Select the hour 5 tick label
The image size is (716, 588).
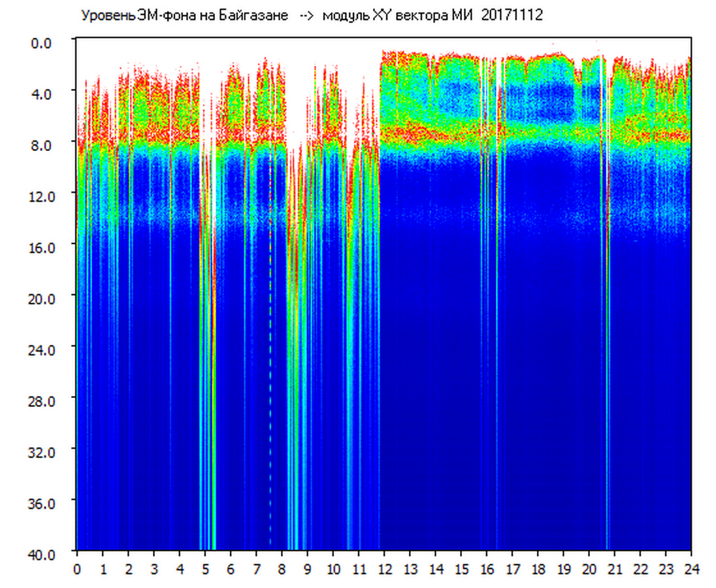[x=205, y=569]
